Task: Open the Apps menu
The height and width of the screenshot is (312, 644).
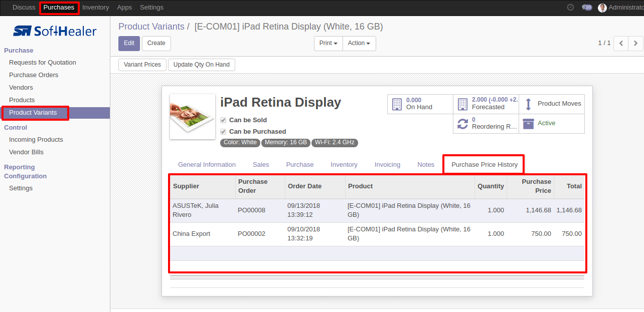Action: coord(124,8)
